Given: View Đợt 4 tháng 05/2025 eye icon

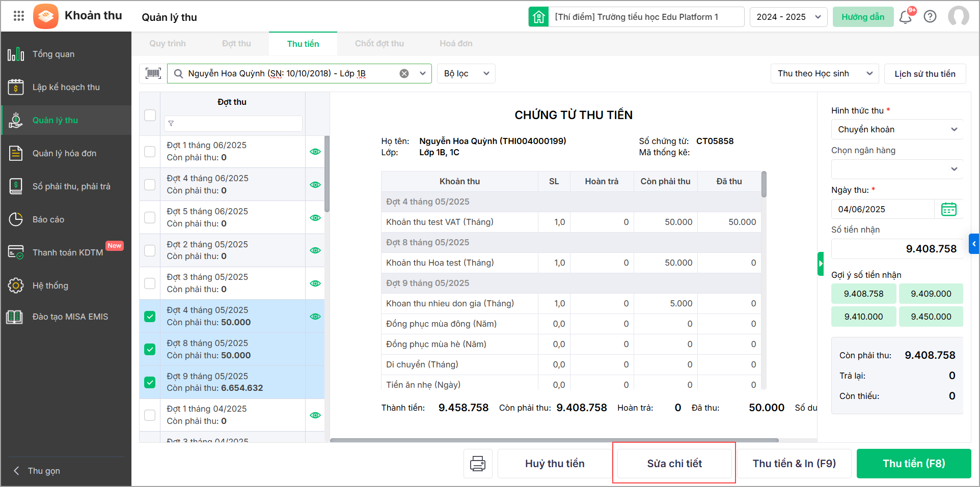Looking at the screenshot, I should pyautogui.click(x=315, y=317).
